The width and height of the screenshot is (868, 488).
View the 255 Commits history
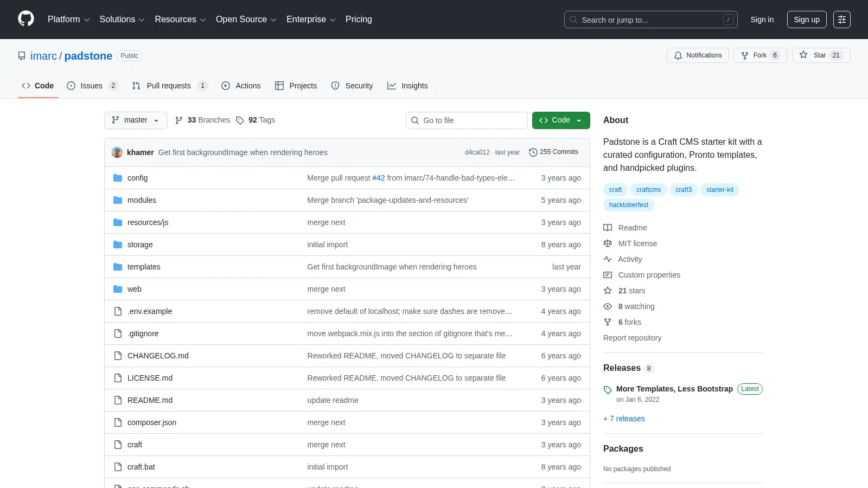point(553,152)
